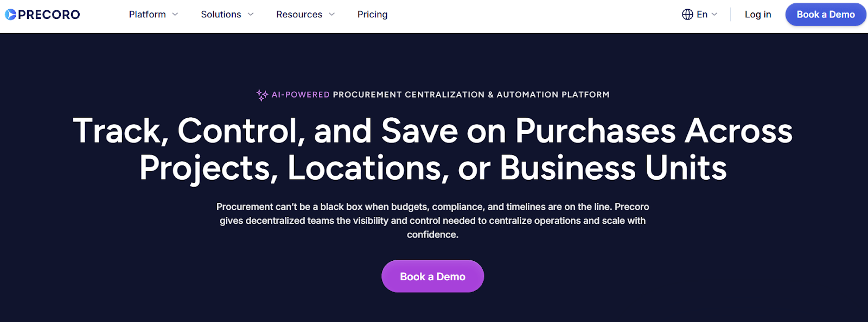Select the En language label
The width and height of the screenshot is (868, 322).
[x=702, y=15]
